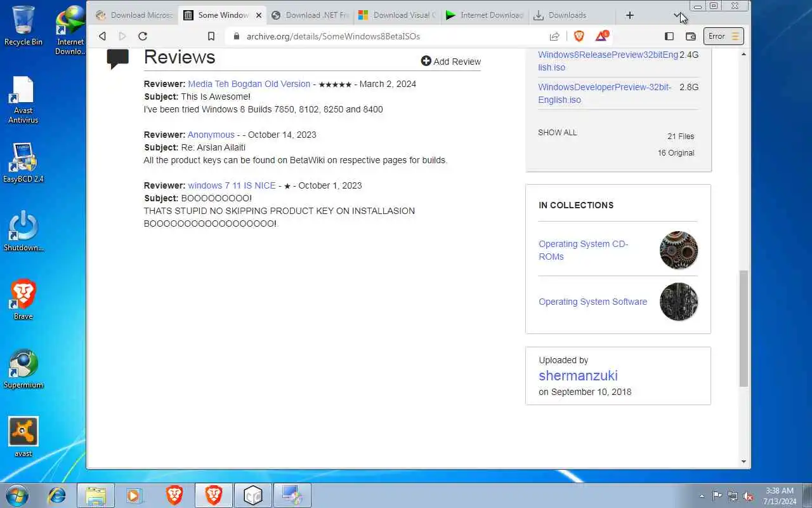Open Internet Download Manager desktop icon
The width and height of the screenshot is (812, 508).
point(70,30)
